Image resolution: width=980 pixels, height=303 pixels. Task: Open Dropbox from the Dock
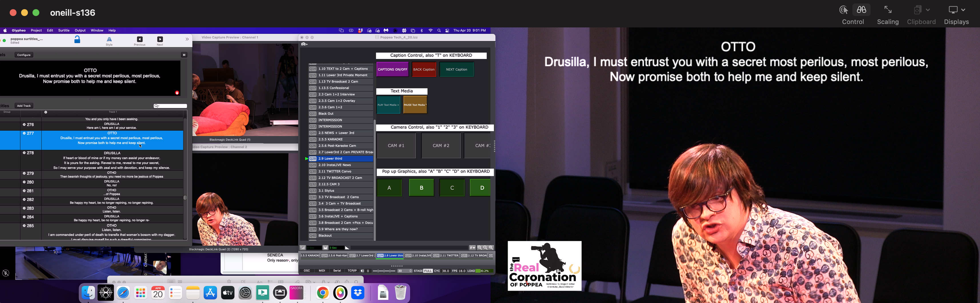[x=358, y=293]
